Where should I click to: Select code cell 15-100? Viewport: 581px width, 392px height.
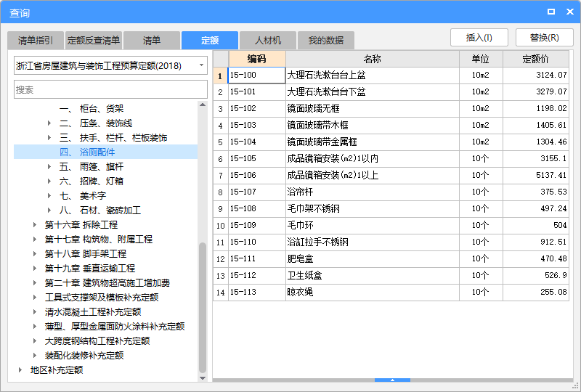(257, 75)
